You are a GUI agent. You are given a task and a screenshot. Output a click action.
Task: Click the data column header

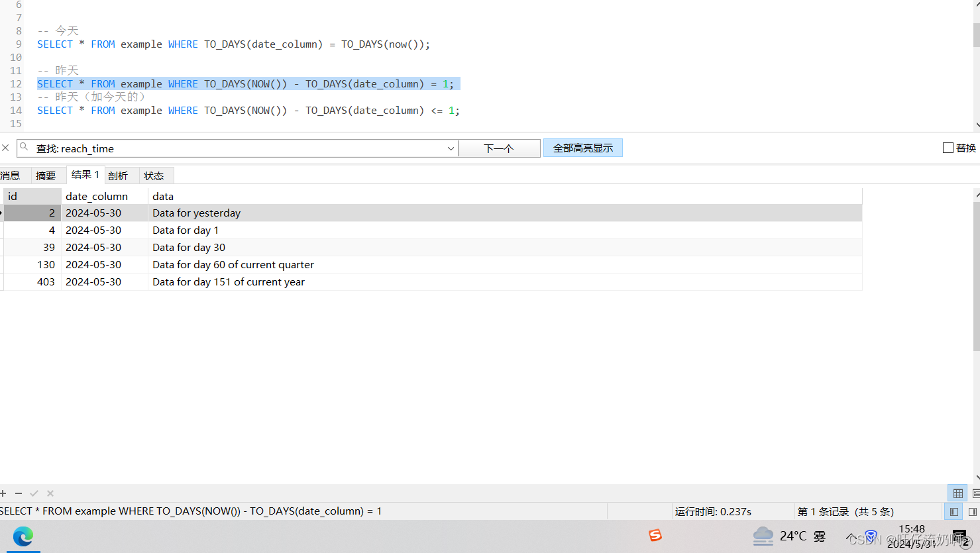click(505, 196)
